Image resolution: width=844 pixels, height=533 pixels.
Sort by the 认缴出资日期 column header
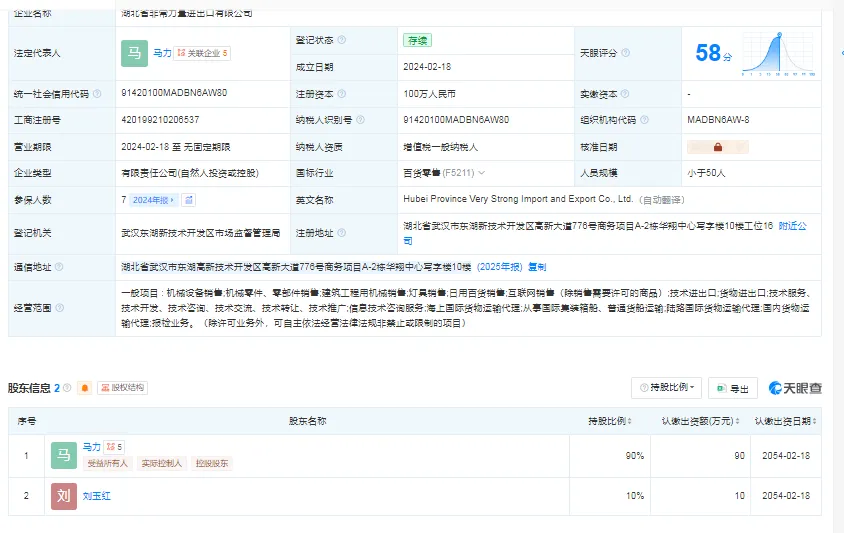[785, 421]
